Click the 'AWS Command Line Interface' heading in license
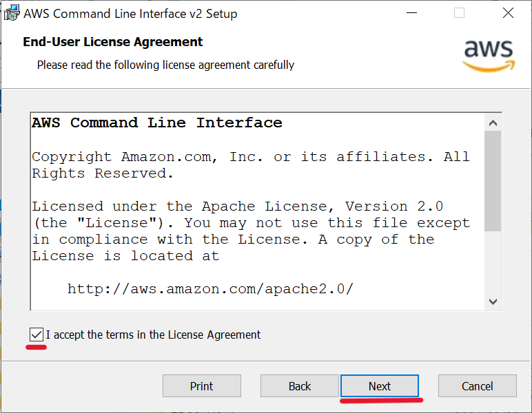Viewport: 532px width, 413px height. 157,123
